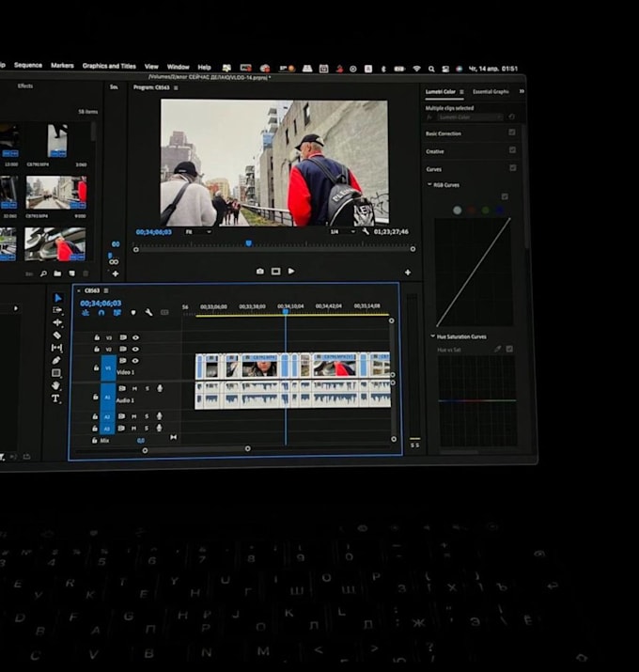Switch to the Essential Graphics tab
Viewport: 639px width, 672px height.
click(491, 92)
